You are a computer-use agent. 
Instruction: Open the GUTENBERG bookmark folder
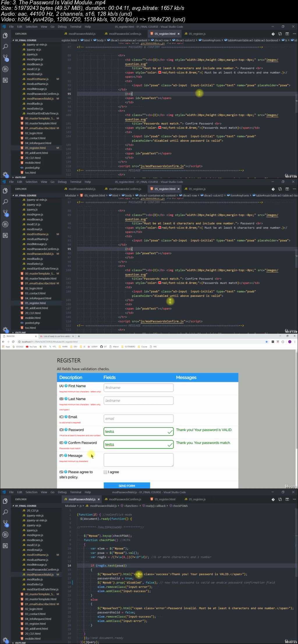[128, 346]
